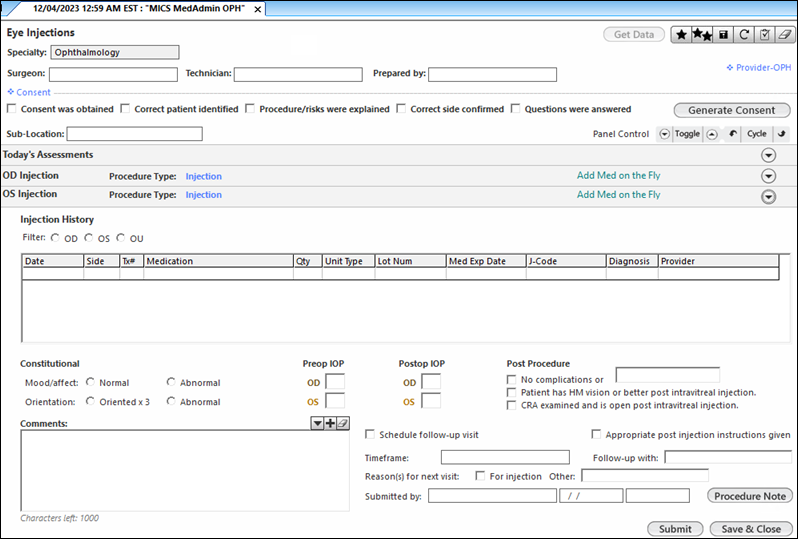Screen dimensions: 798x539
Task: Expand the OD Injection panel
Action: pyautogui.click(x=768, y=176)
